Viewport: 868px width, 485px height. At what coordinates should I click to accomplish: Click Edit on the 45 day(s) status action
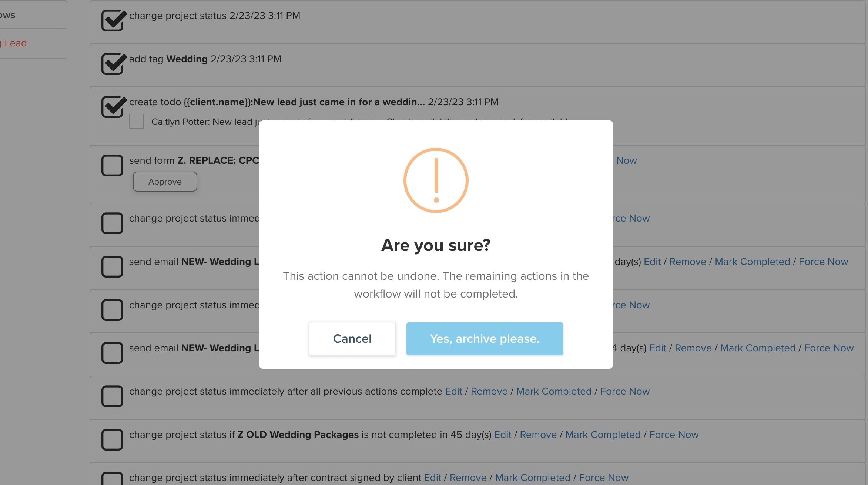tap(502, 435)
